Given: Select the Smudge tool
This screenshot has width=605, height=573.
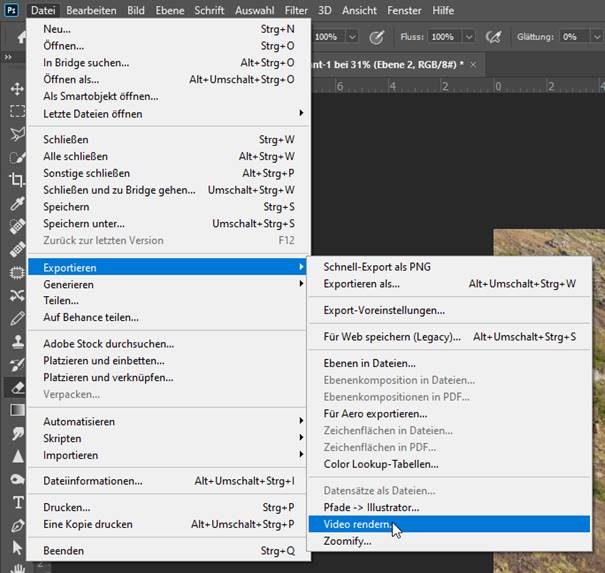Looking at the screenshot, I should tap(17, 433).
